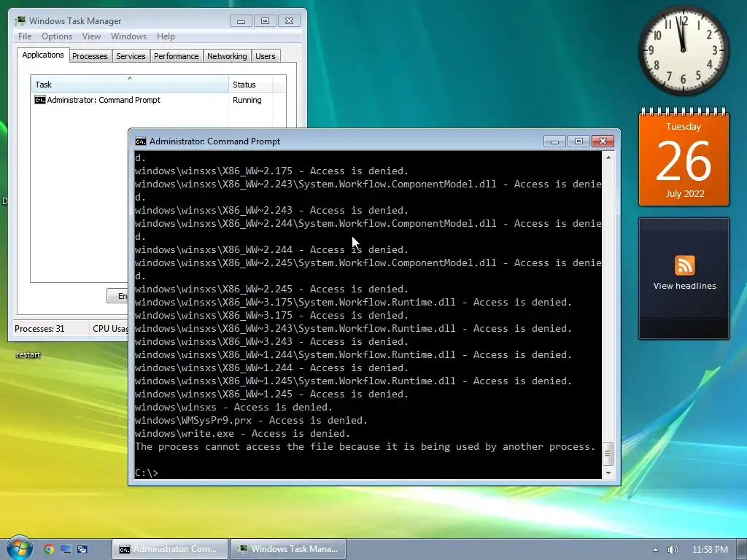
Task: Click the taskbar clock 11:58 PM
Action: tap(710, 550)
